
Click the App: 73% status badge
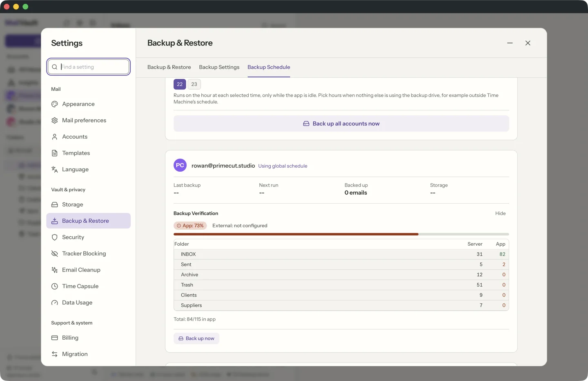pyautogui.click(x=190, y=226)
